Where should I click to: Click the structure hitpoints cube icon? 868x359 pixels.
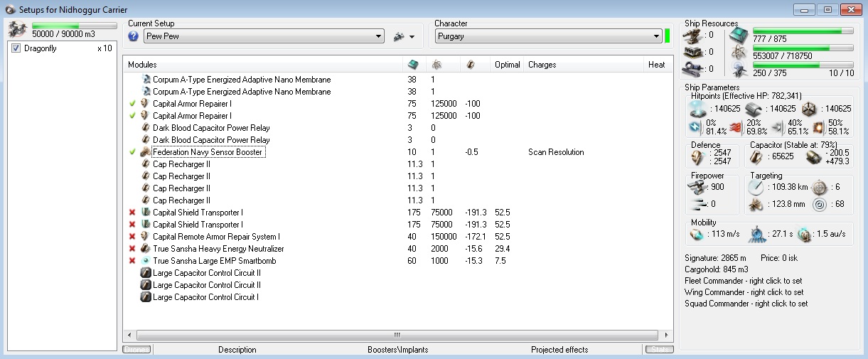[x=808, y=109]
